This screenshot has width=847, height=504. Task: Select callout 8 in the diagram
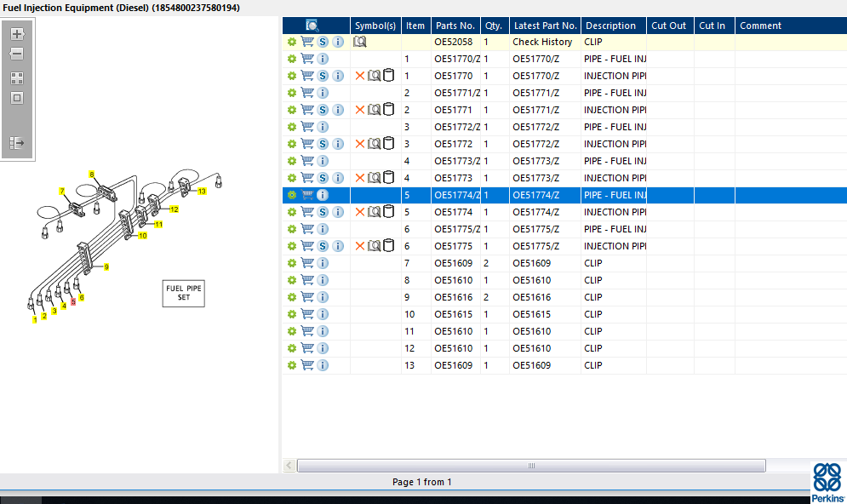pos(92,175)
